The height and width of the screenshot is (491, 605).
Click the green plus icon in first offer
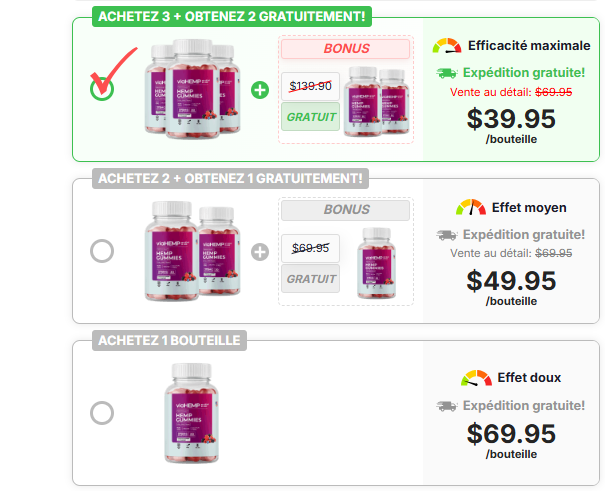[x=260, y=90]
